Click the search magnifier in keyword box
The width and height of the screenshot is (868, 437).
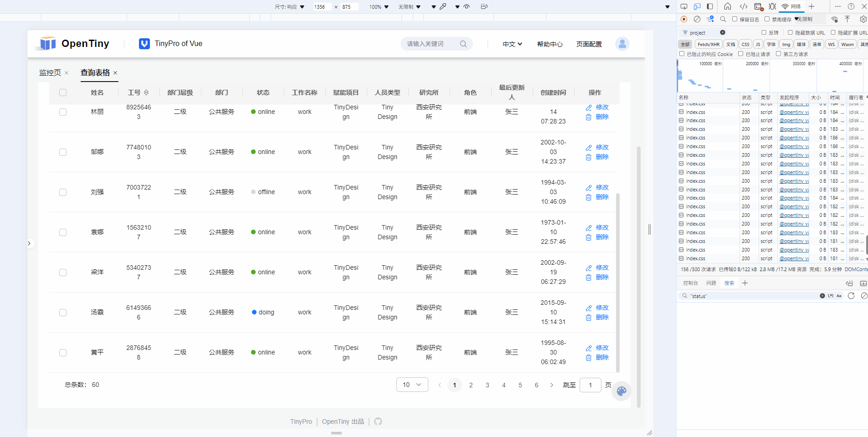pos(463,44)
